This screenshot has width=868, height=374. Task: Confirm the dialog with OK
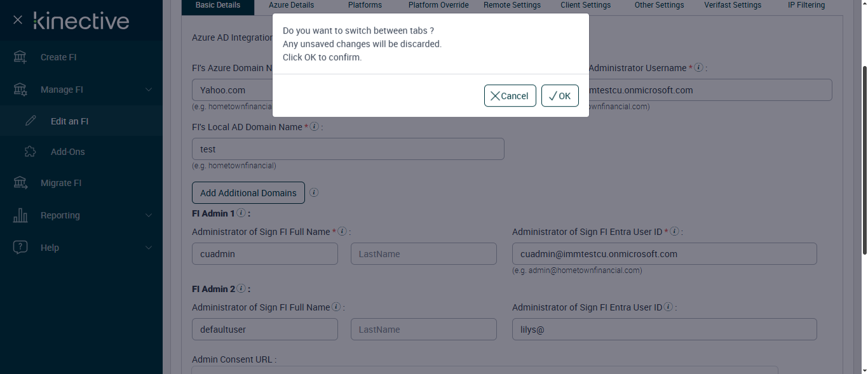tap(560, 96)
